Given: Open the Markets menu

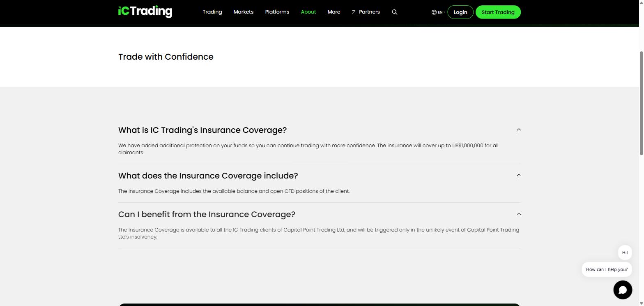Looking at the screenshot, I should (244, 12).
